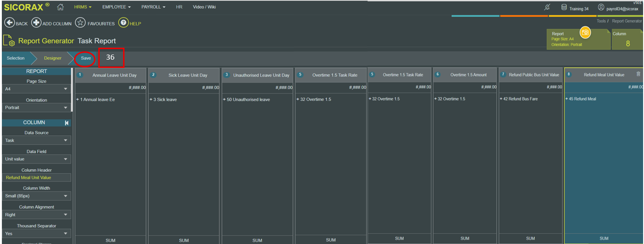Open the payroll34@sicorax user profile icon
Viewport: 644px width, 244px height.
pyautogui.click(x=601, y=8)
